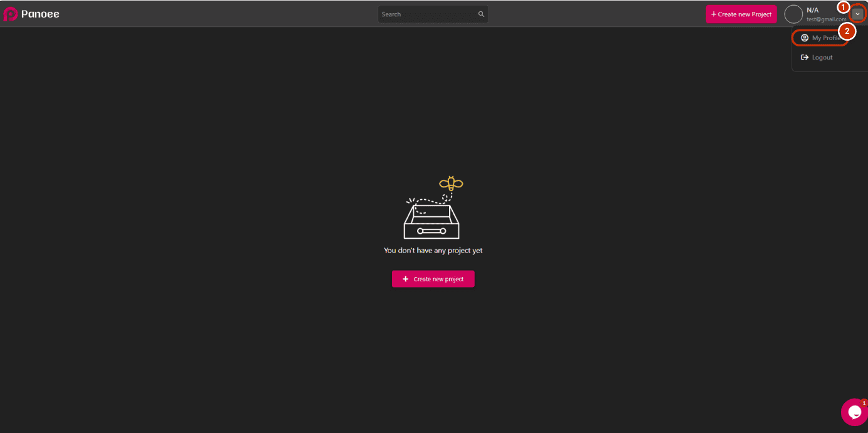Click the test@gmail.com email text
868x433 pixels.
pyautogui.click(x=825, y=19)
